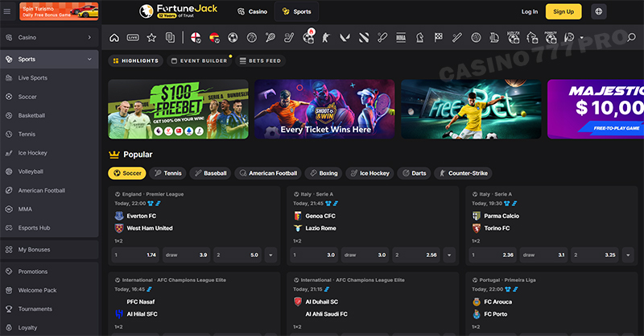
Task: Open the bet slips icon beside the star
Action: [170, 37]
